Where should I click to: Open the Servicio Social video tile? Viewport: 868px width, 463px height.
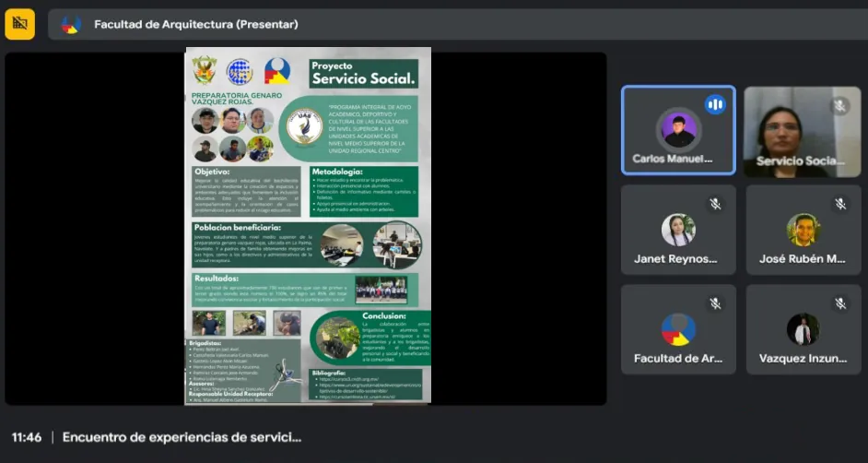[803, 132]
